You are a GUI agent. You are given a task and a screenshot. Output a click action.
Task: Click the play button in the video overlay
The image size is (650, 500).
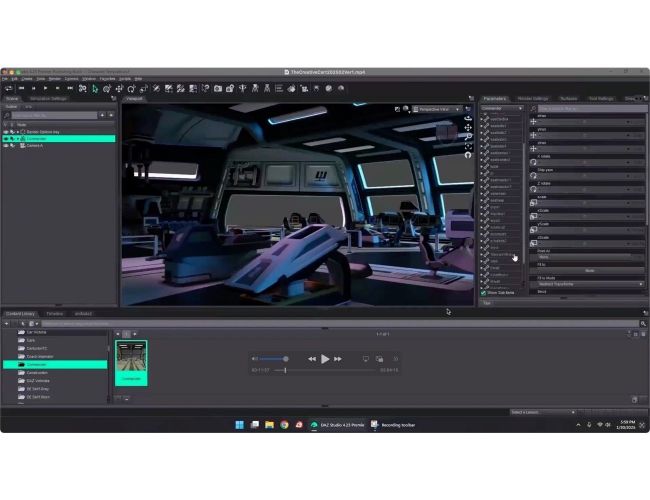(325, 358)
